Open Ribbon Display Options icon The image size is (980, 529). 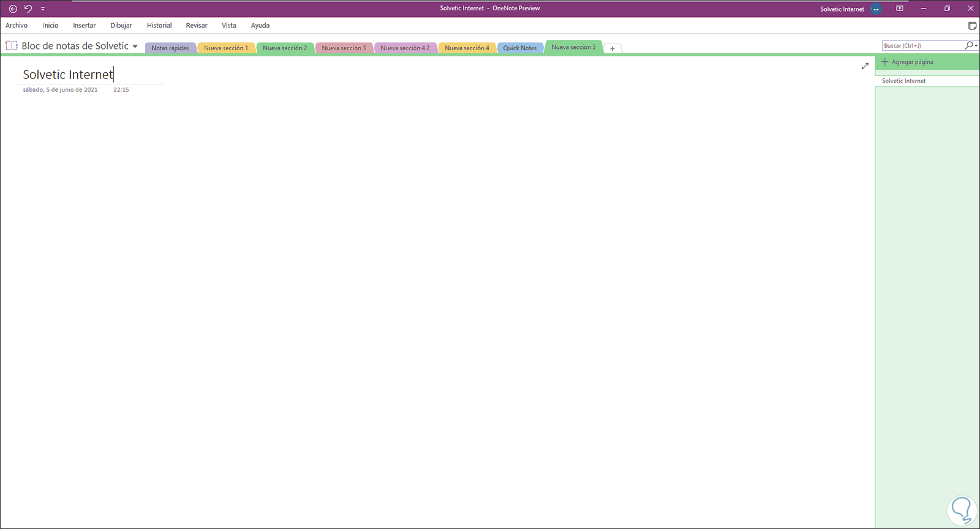[900, 9]
